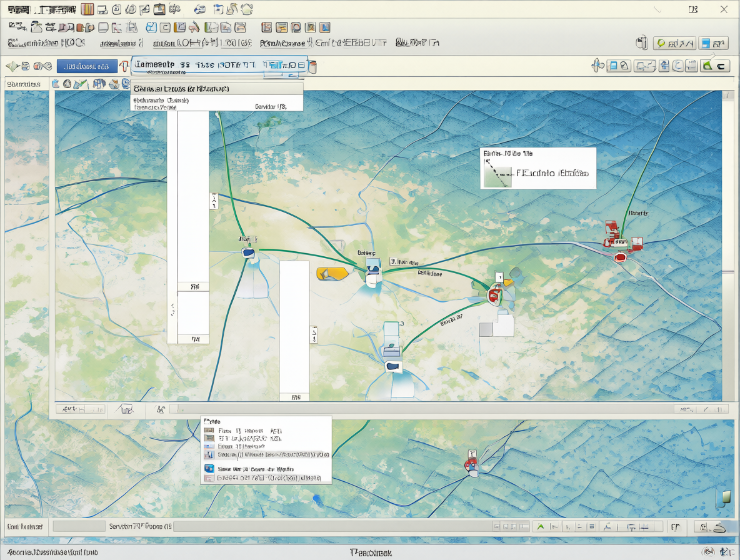Click the header row of the dropdown panel under the address field
This screenshot has width=740, height=560.
click(217, 89)
